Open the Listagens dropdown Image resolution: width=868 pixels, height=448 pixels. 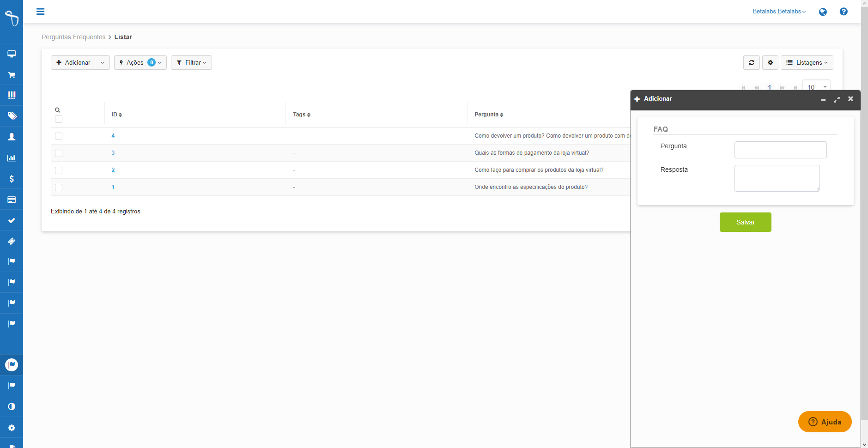(x=807, y=63)
